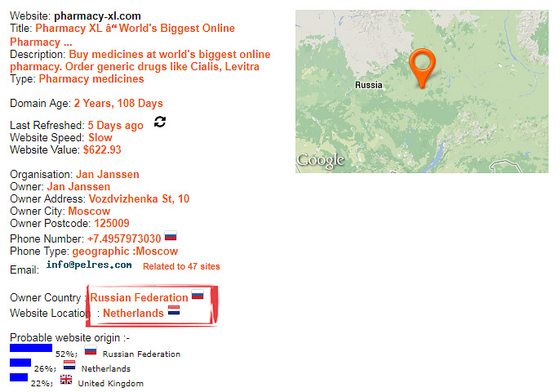This screenshot has height=392, width=560.
Task: Click the United Kingdom flag in the origin list
Action: 66,380
